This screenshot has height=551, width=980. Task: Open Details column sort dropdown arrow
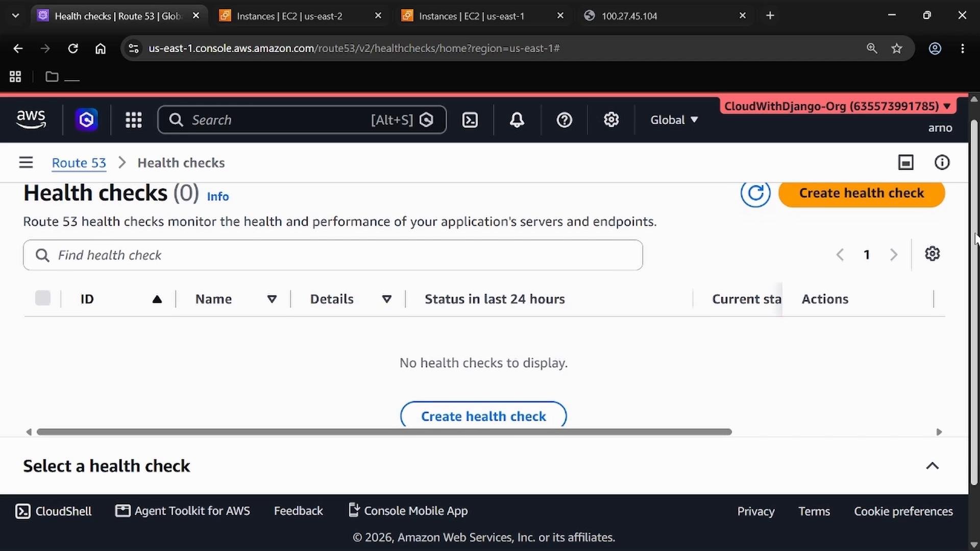pyautogui.click(x=387, y=299)
